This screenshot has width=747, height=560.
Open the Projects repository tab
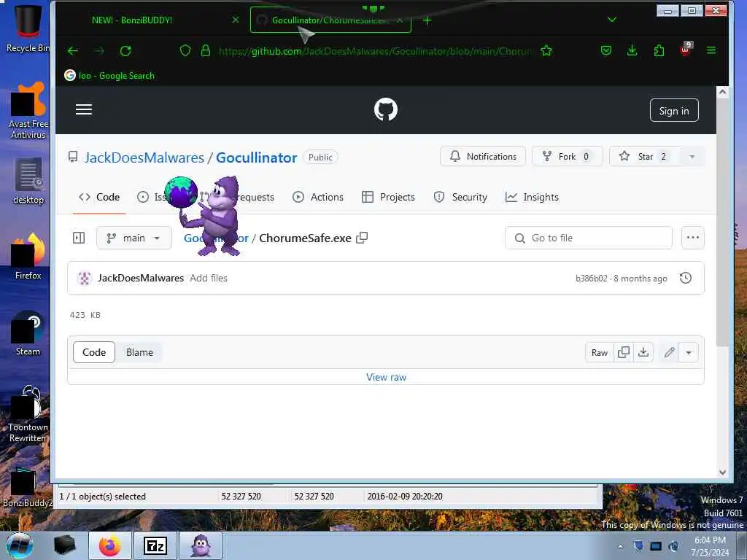[388, 197]
